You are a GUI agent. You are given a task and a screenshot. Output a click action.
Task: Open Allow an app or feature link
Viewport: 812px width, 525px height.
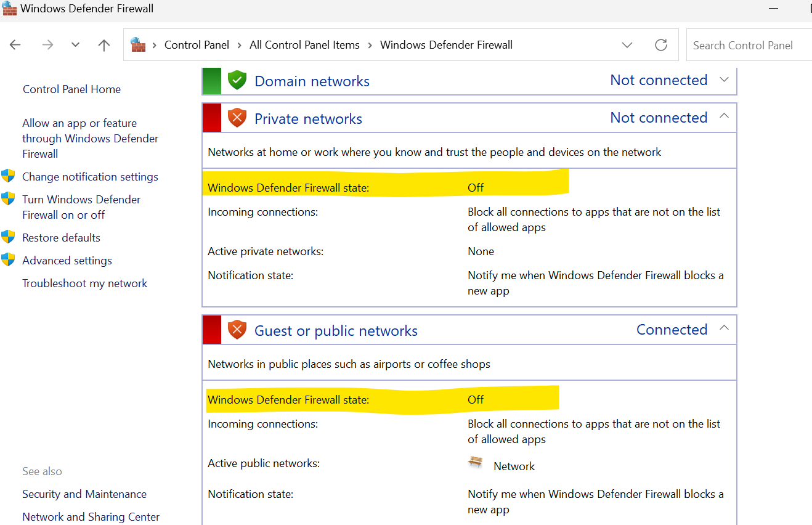[x=90, y=139]
